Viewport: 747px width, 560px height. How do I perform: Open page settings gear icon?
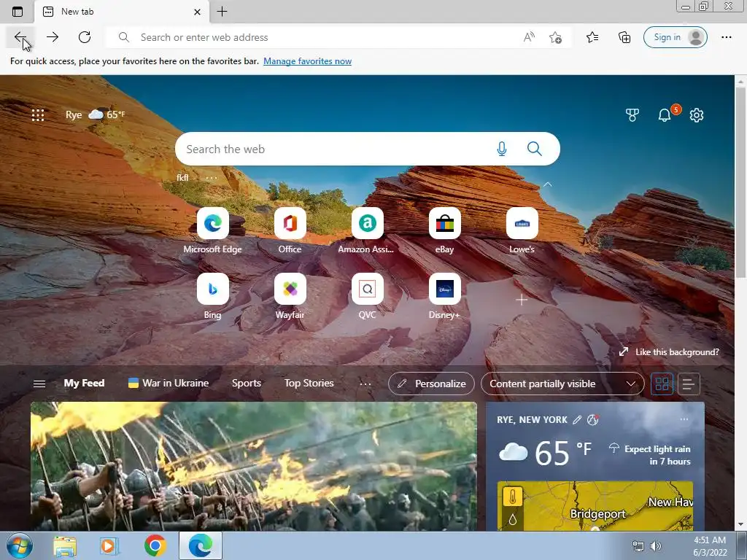click(697, 114)
